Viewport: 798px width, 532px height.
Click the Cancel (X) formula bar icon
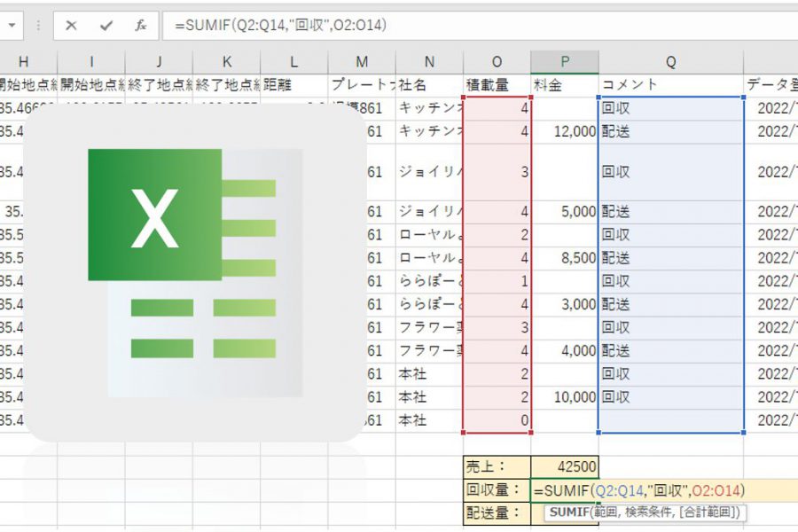72,26
